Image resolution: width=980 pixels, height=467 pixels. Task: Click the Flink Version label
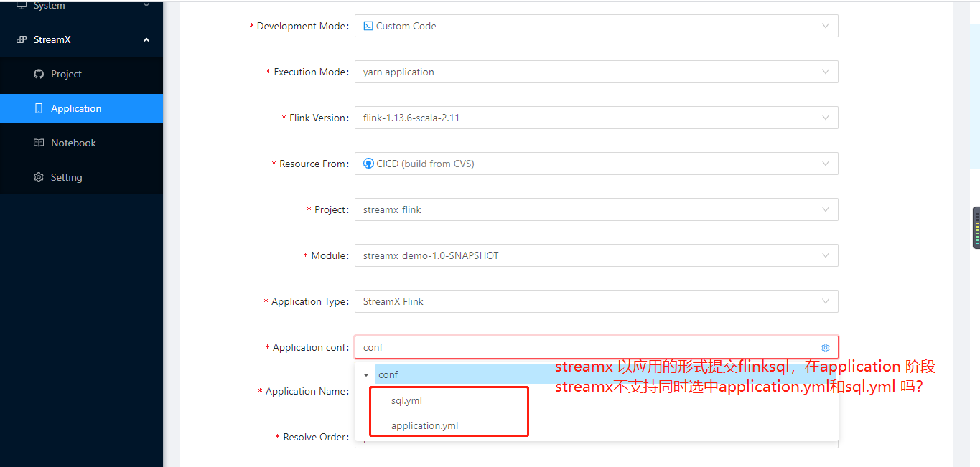(318, 118)
